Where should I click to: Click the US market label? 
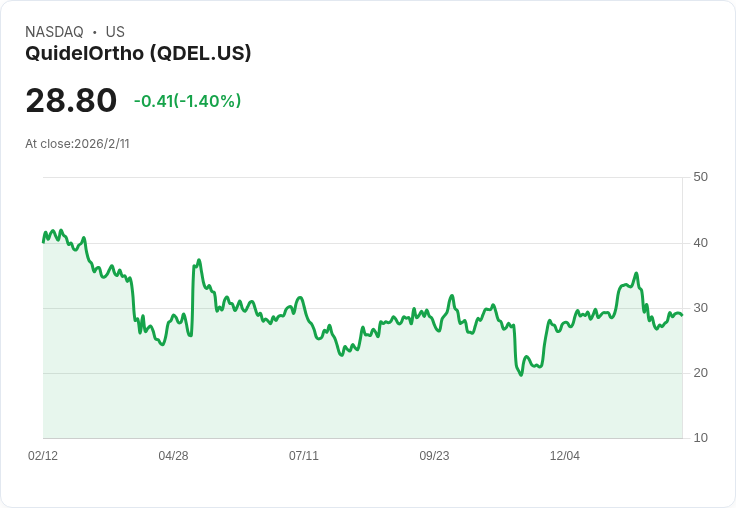pyautogui.click(x=115, y=32)
